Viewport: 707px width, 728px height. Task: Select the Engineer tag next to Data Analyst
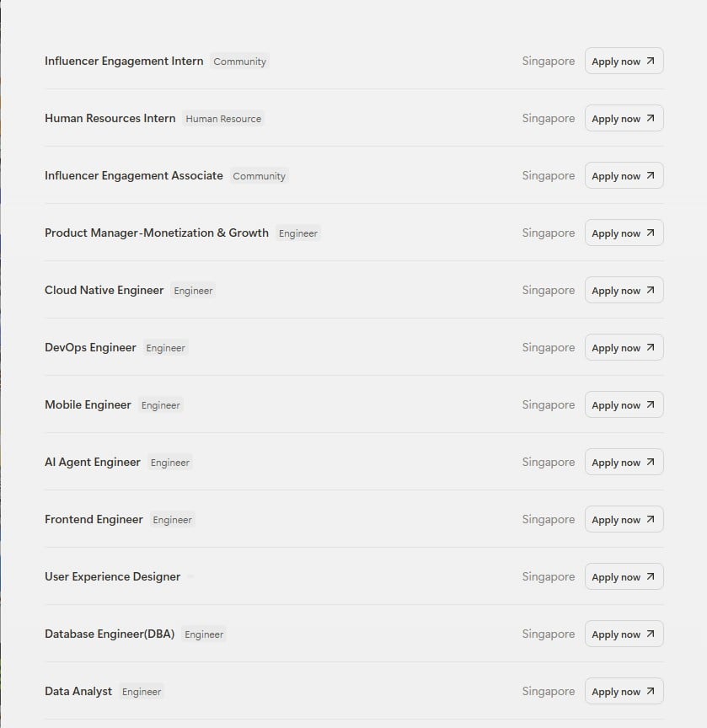142,691
